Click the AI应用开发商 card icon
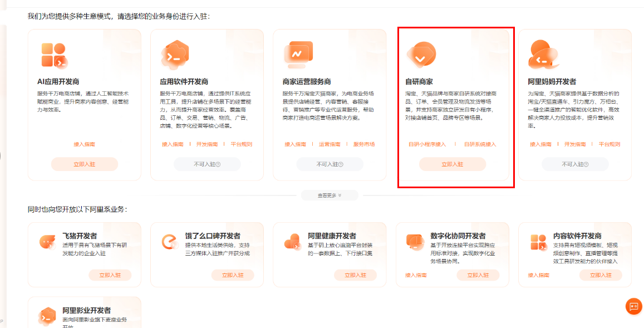Screen dimensions: 644x328 coord(54,56)
